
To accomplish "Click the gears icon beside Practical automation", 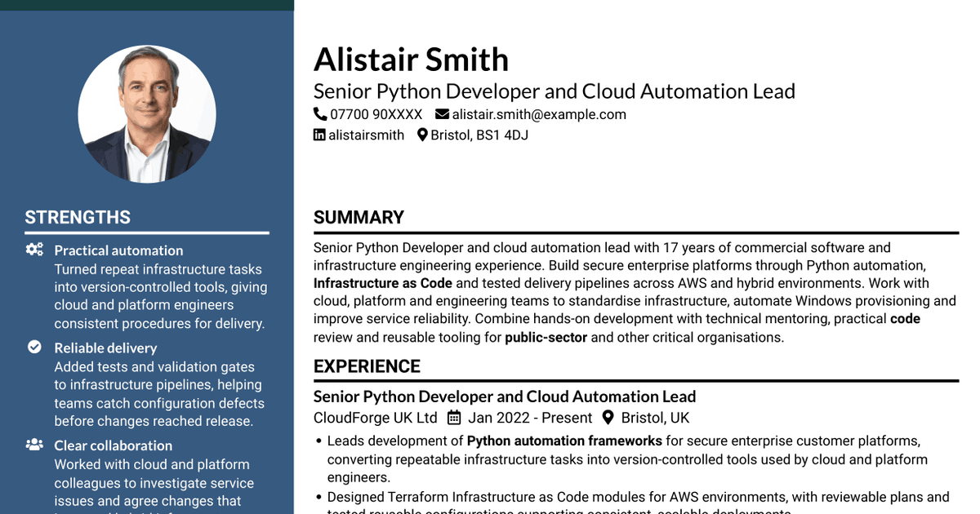I will click(x=34, y=250).
